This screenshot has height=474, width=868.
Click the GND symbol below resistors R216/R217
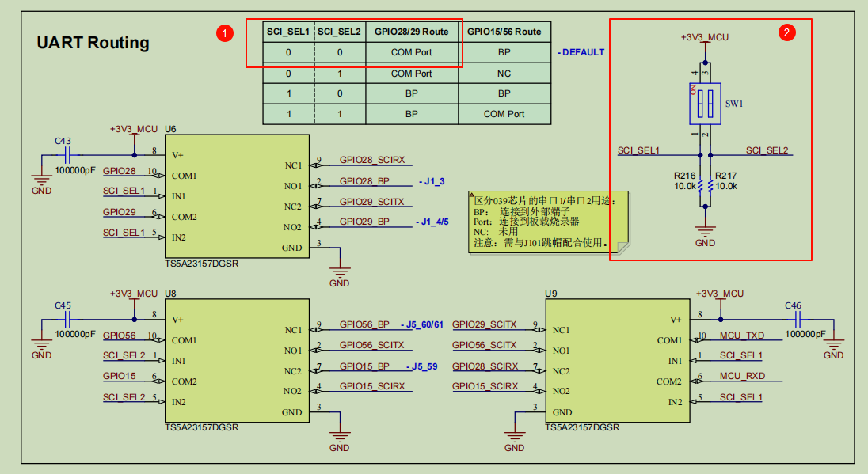705,235
